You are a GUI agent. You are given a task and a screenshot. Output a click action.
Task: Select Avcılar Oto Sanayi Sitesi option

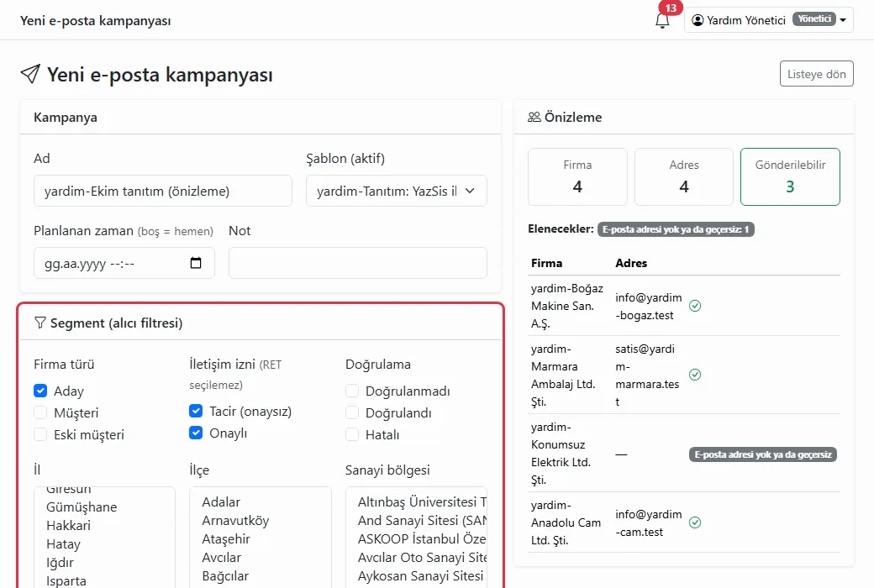421,557
